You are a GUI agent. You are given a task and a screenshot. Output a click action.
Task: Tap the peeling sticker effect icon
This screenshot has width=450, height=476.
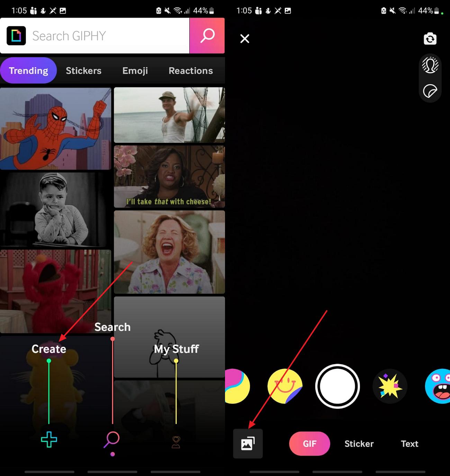pos(430,91)
